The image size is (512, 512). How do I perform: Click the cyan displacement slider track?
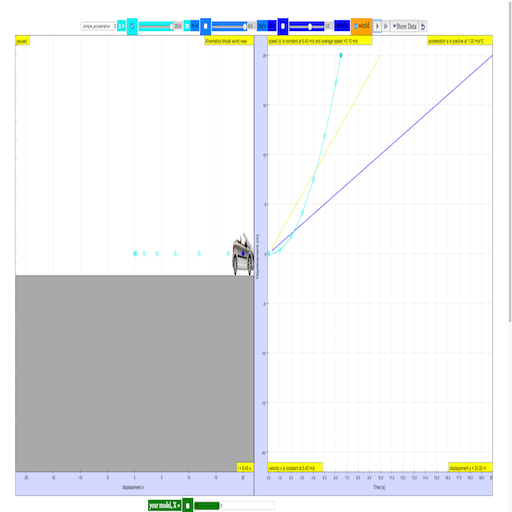156,26
